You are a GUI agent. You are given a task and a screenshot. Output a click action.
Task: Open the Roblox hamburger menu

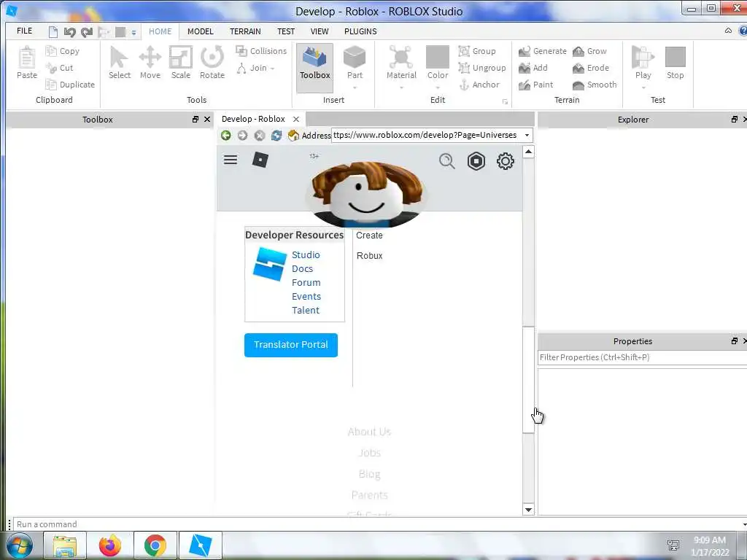pyautogui.click(x=231, y=160)
